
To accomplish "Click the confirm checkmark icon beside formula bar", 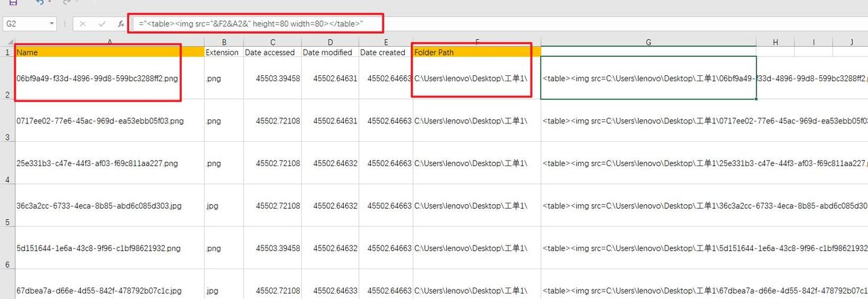I will [x=102, y=24].
